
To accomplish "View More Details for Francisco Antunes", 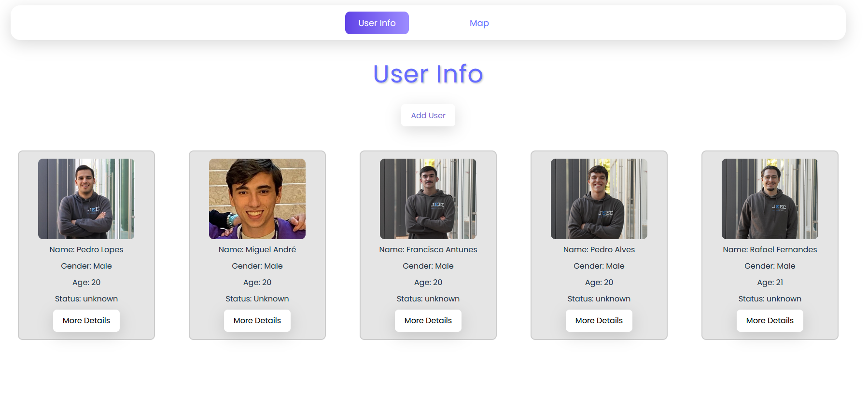I will tap(428, 321).
